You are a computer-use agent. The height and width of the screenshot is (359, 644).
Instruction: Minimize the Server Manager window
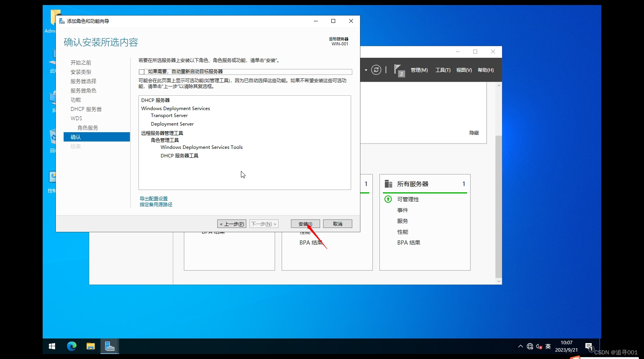point(458,52)
